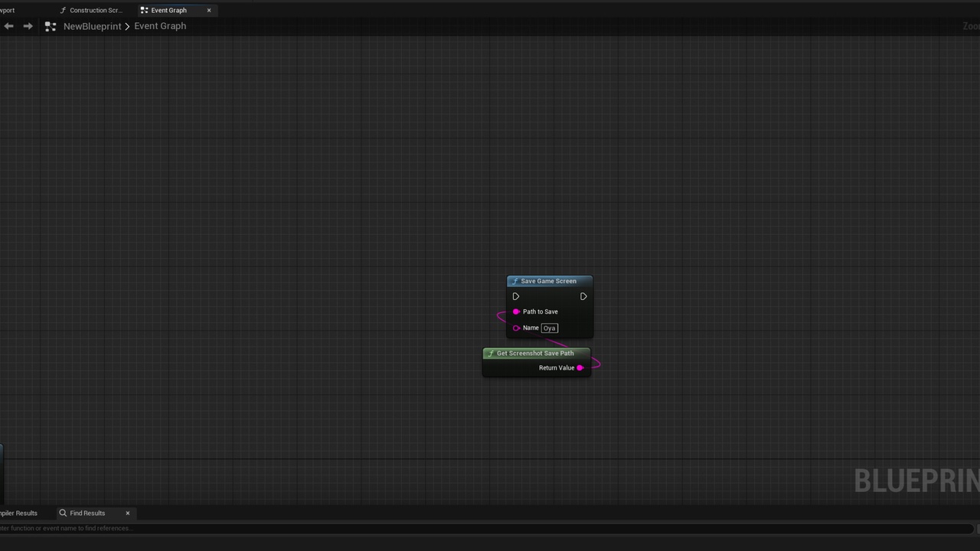Screen dimensions: 980x551
Task: Click the Return Value output pin
Action: [x=580, y=367]
